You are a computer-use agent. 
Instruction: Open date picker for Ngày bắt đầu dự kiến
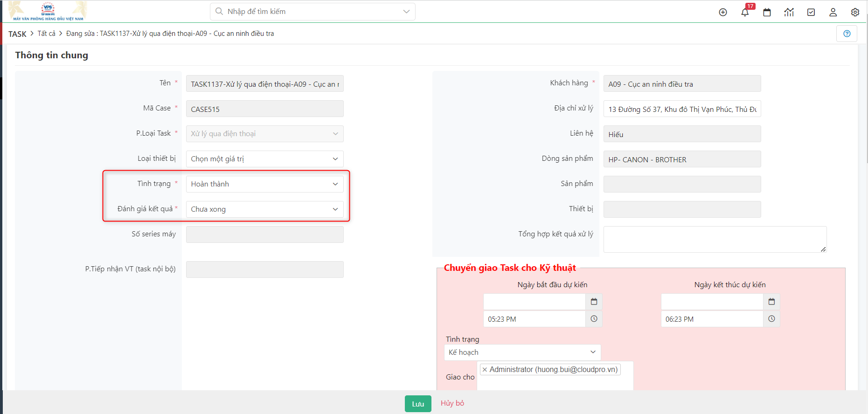pyautogui.click(x=594, y=302)
